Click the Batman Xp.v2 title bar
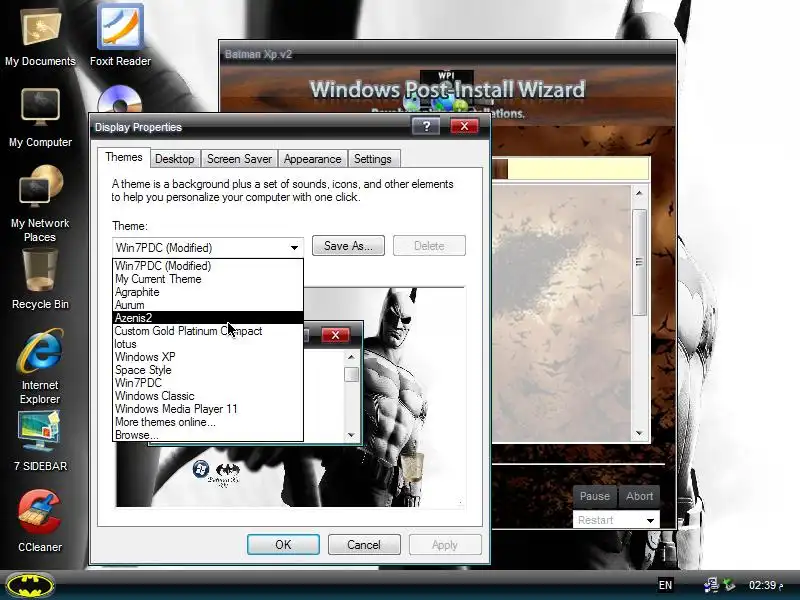 pyautogui.click(x=448, y=54)
